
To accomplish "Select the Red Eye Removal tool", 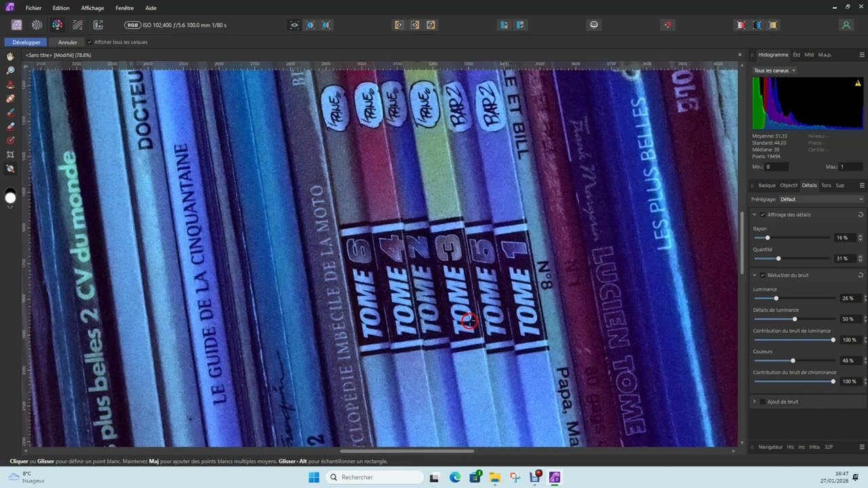I will coord(10,85).
